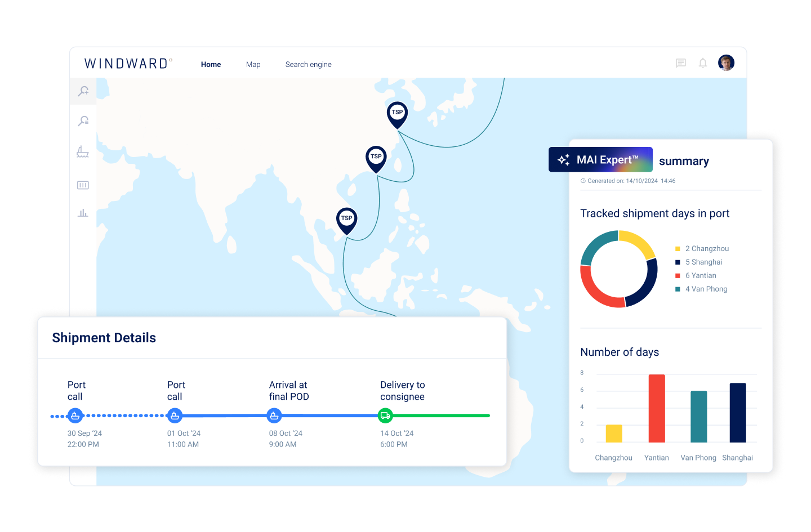
Task: Click the MAI Expert badge
Action: (x=600, y=160)
